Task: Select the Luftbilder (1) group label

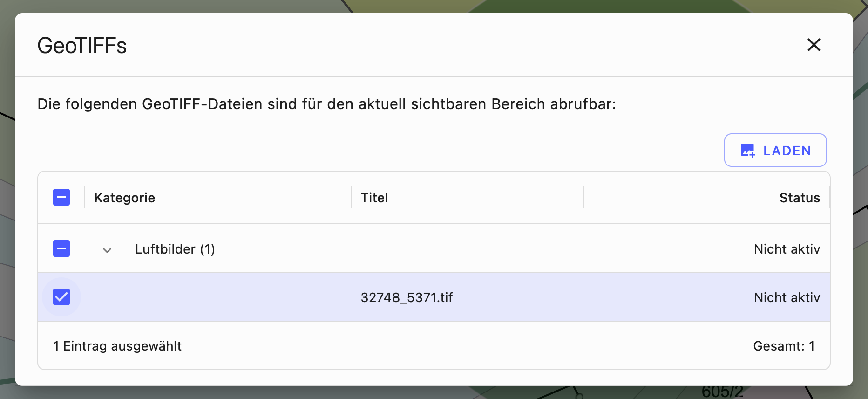Action: point(175,249)
